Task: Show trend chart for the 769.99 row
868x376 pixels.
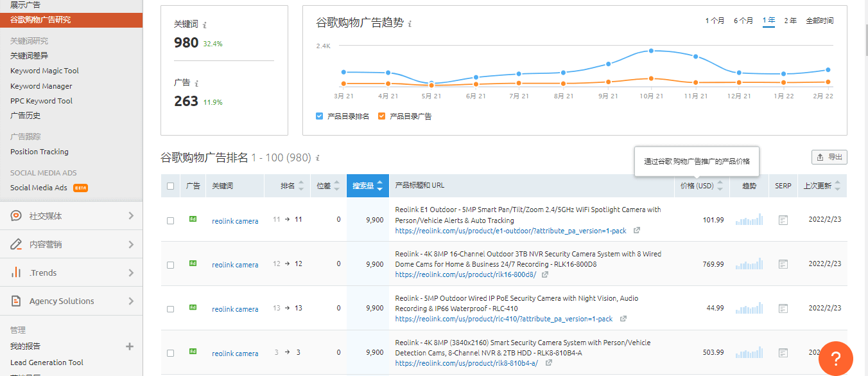Action: coord(749,264)
